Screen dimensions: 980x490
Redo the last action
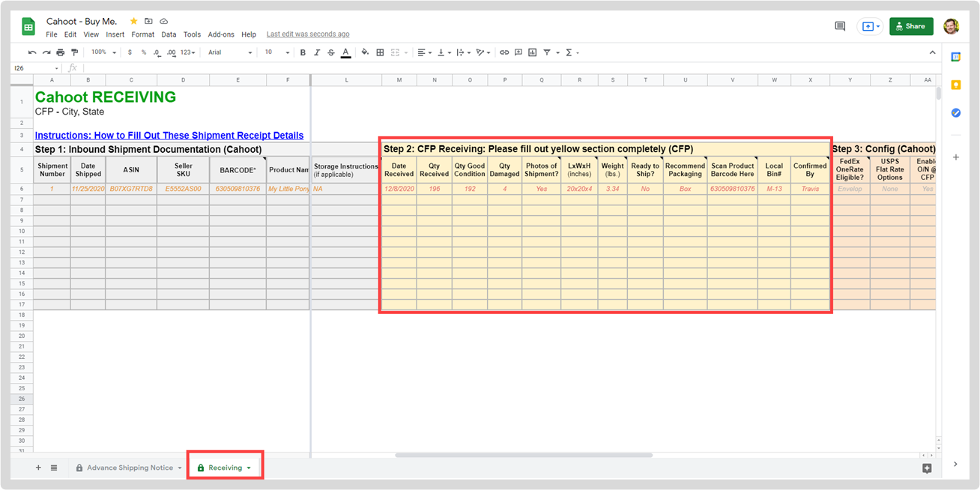(x=46, y=52)
